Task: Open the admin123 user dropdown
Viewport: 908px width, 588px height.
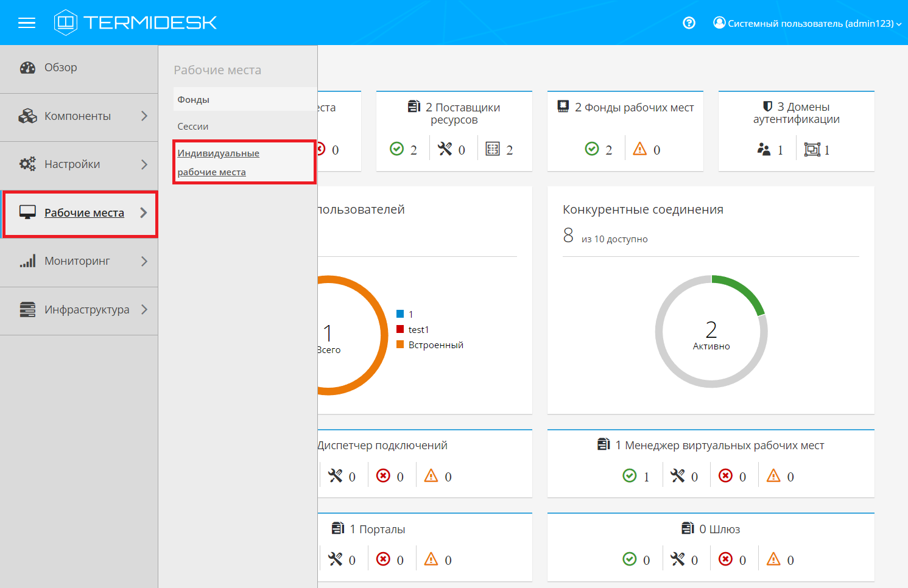Action: click(807, 23)
